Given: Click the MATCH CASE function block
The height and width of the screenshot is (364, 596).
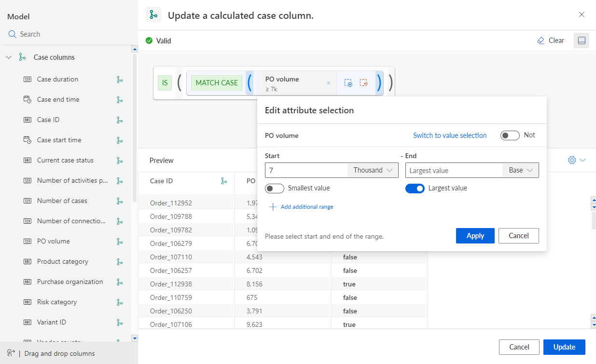Looking at the screenshot, I should pos(217,83).
